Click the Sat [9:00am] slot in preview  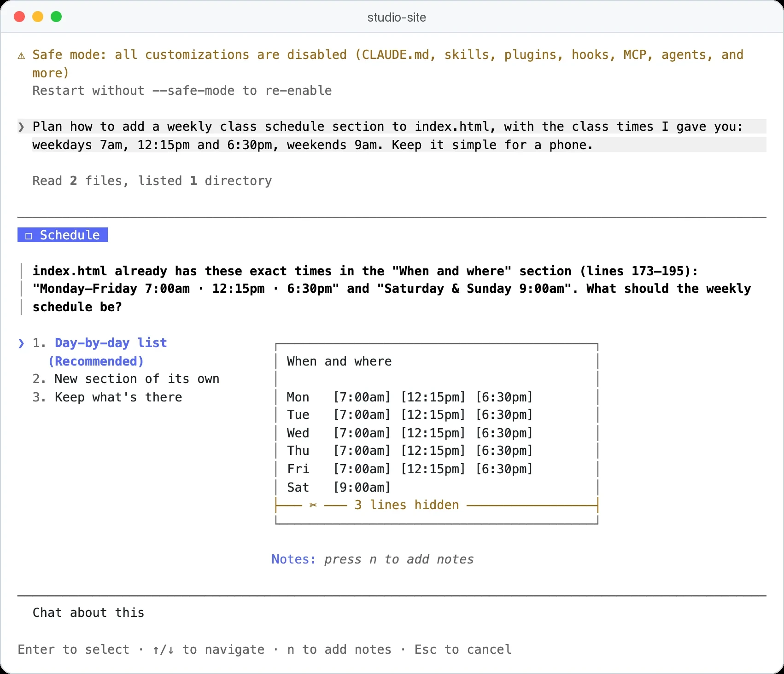pos(362,487)
